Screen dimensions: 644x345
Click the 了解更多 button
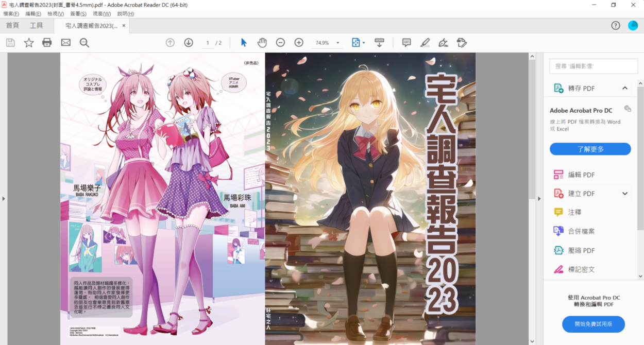point(590,149)
